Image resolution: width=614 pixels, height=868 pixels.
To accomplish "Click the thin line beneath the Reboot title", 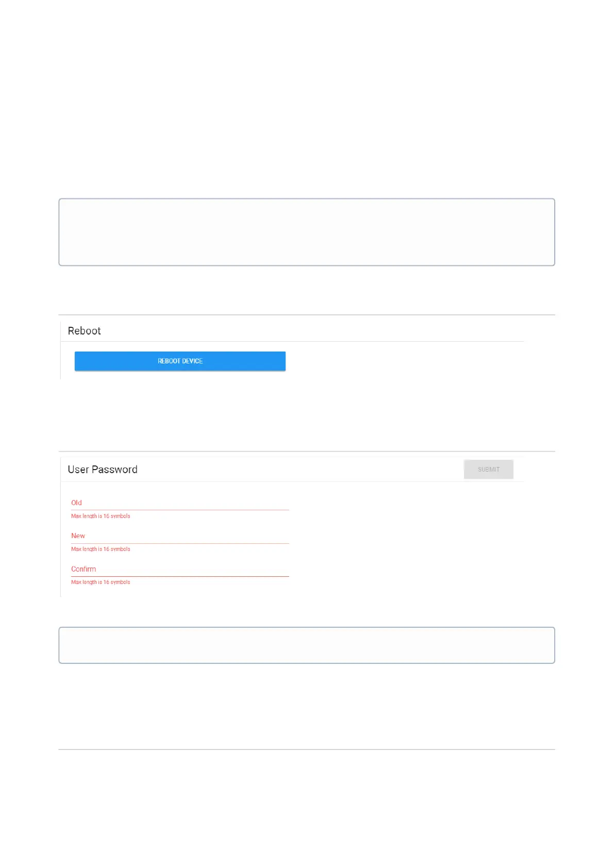I will coord(292,341).
